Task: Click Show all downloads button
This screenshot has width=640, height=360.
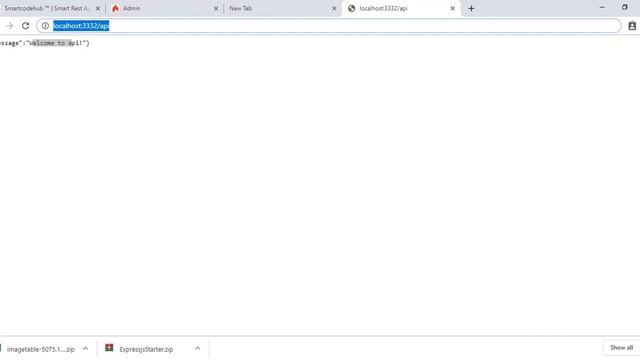Action: [621, 348]
